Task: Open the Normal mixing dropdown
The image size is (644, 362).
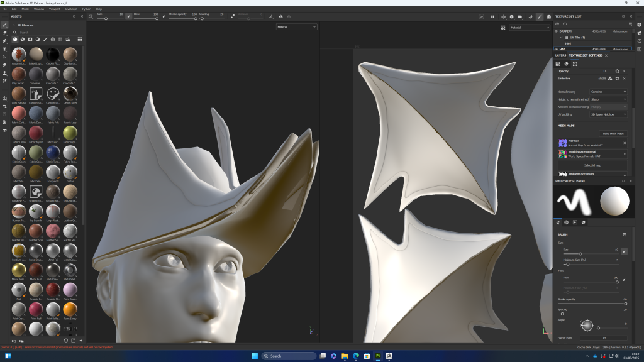Action: [x=608, y=92]
